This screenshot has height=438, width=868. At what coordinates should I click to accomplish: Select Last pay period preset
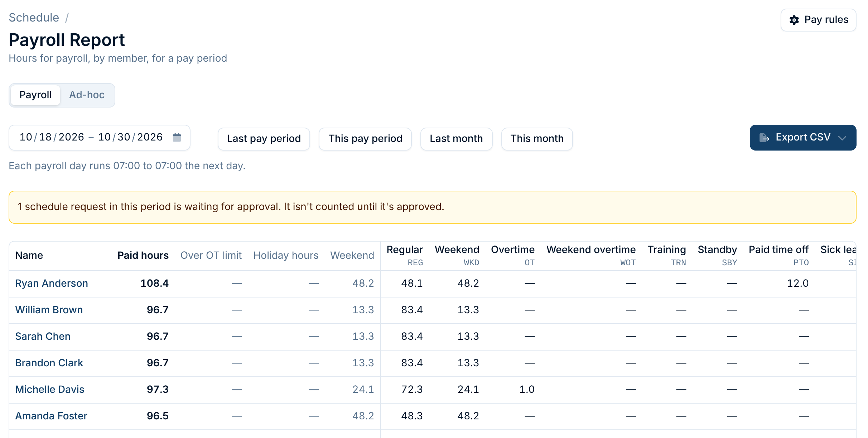(264, 139)
